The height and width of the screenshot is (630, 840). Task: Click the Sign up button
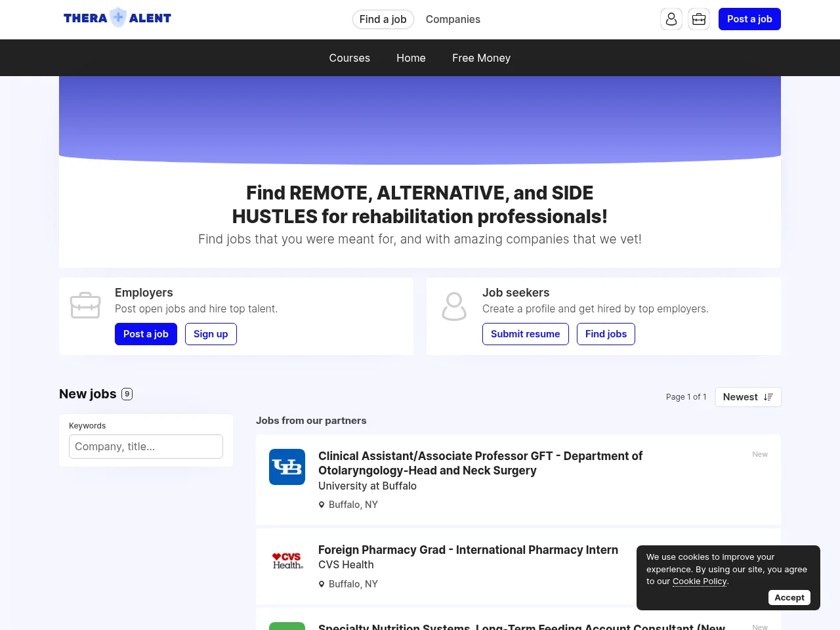(211, 334)
